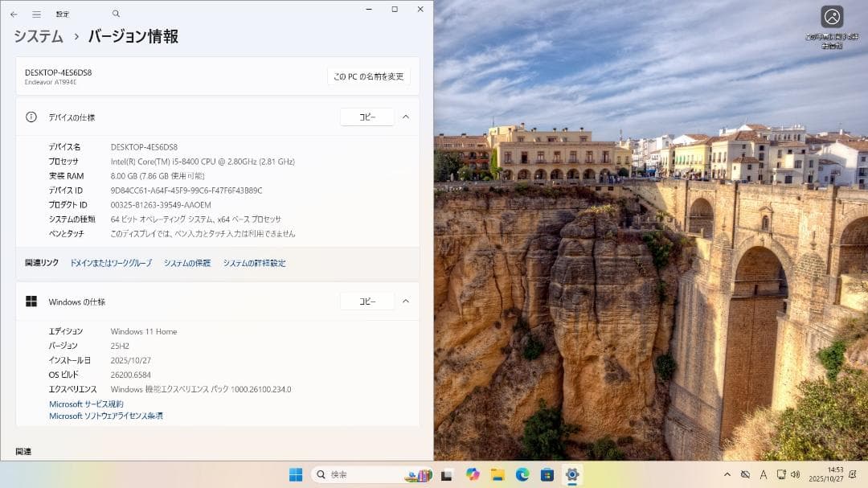
Task: Open the Start menu
Action: pos(295,474)
